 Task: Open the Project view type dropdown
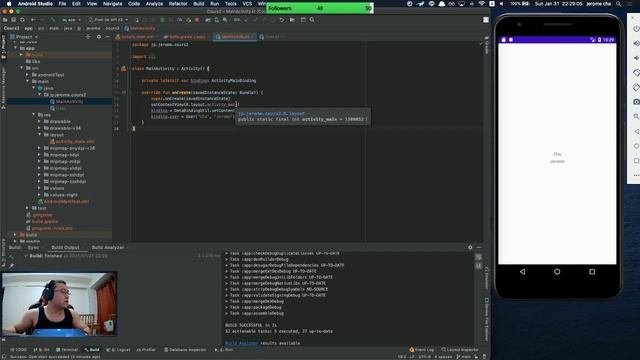tap(24, 37)
